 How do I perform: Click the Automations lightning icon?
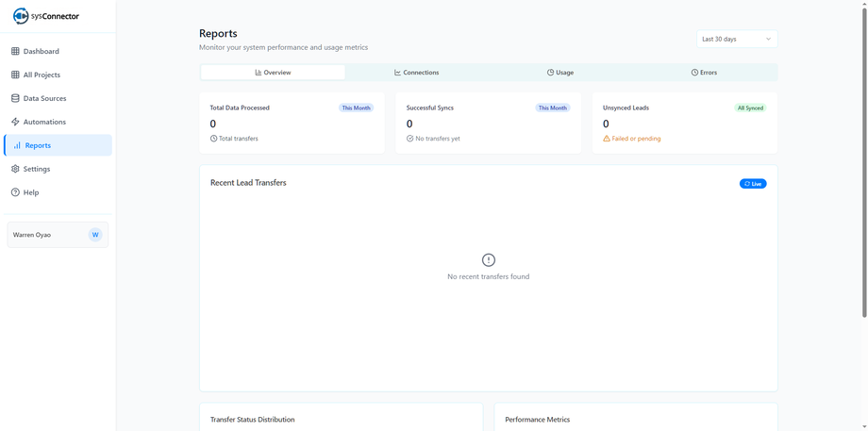(x=15, y=122)
